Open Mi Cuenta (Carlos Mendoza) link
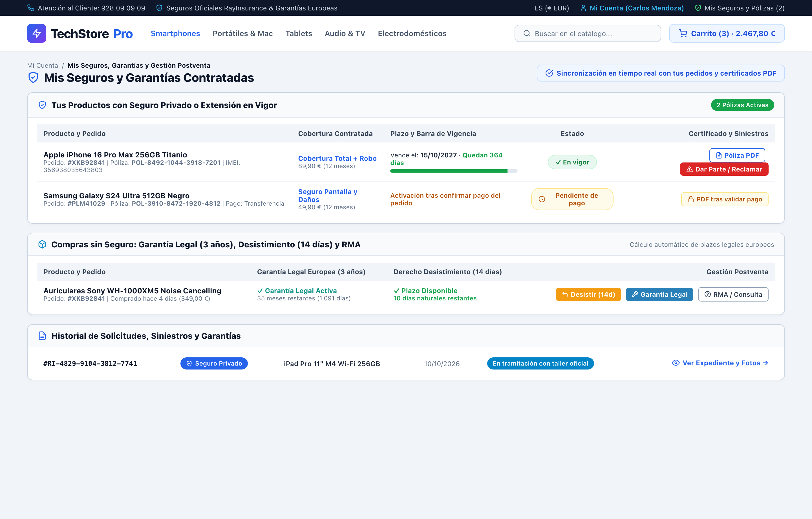The image size is (812, 519). click(632, 8)
